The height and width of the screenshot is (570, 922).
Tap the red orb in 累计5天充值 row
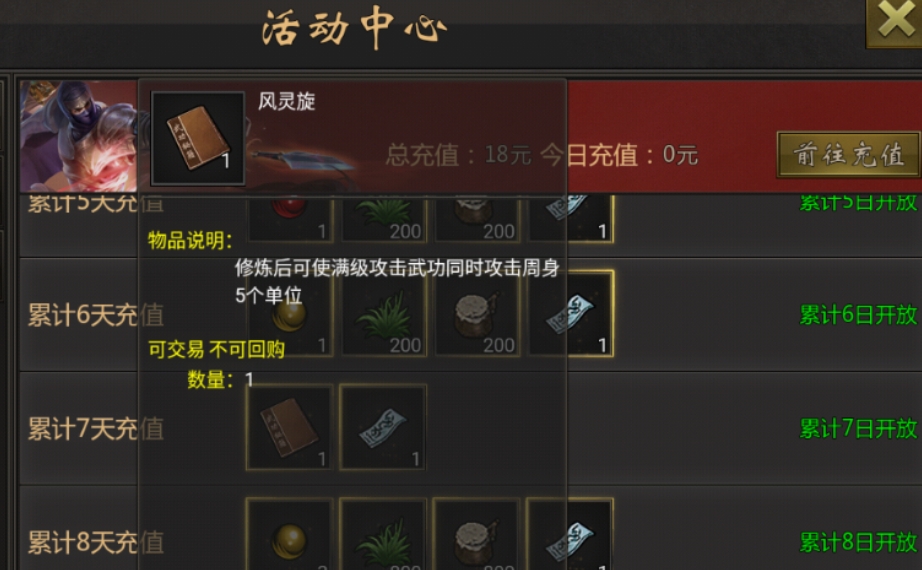tap(290, 219)
